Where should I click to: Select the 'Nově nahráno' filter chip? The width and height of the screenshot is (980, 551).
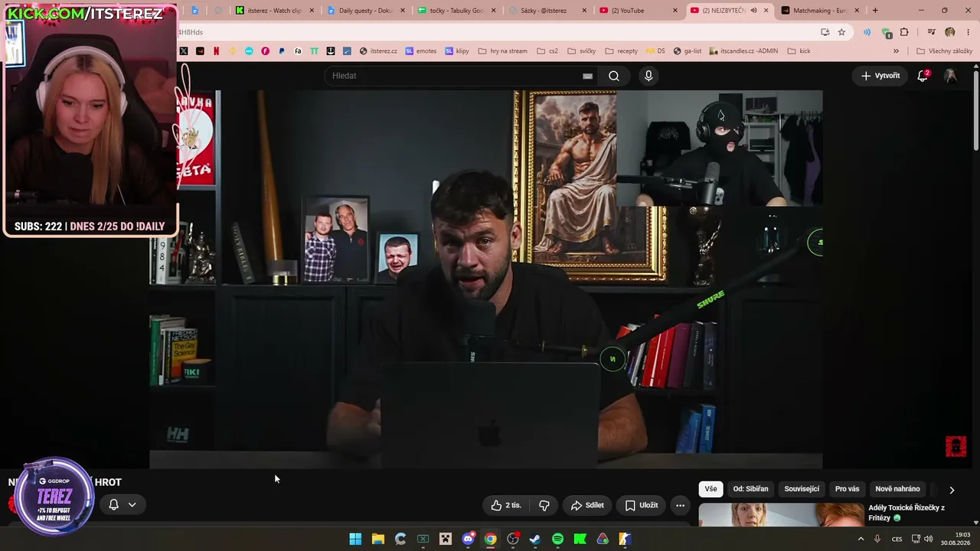(x=897, y=489)
